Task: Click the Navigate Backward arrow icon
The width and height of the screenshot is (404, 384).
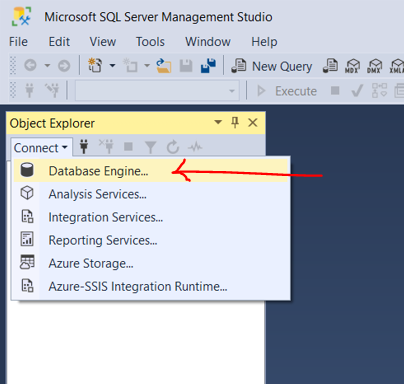Action: coord(30,65)
